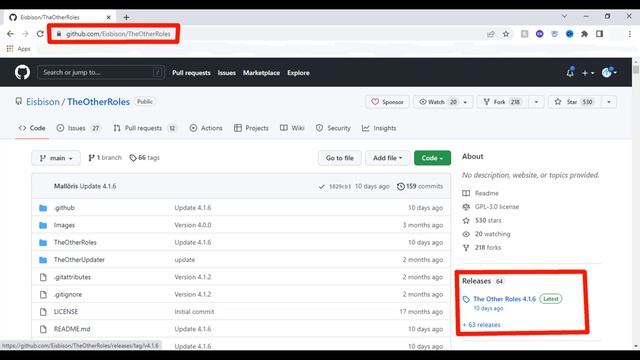This screenshot has width=640, height=360.
Task: Switch to the Insights tab
Action: point(379,128)
